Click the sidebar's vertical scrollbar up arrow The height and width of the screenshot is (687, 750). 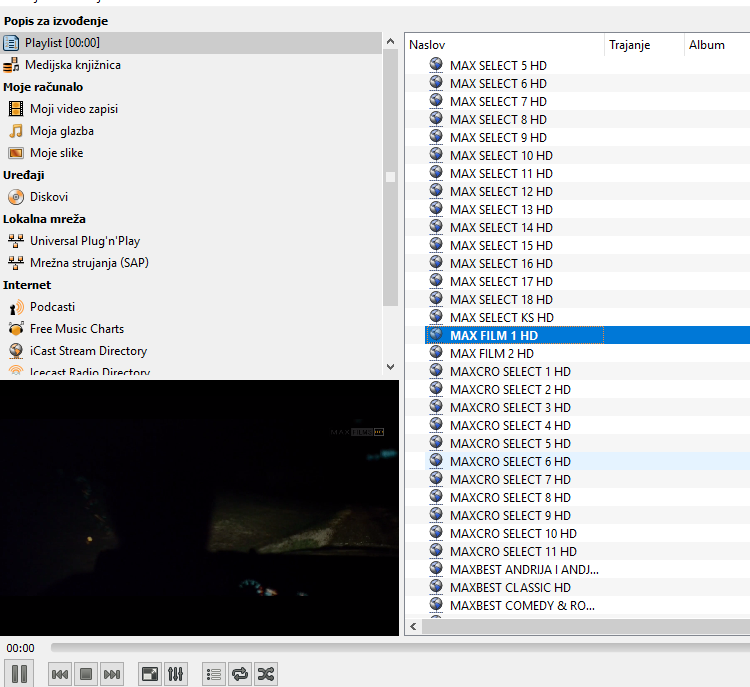pyautogui.click(x=390, y=42)
